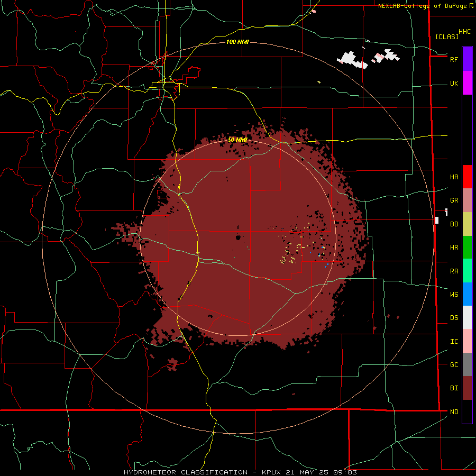Screen dimensions: 476x476
Task: Click the black radar site dot at center
Action: [238, 237]
